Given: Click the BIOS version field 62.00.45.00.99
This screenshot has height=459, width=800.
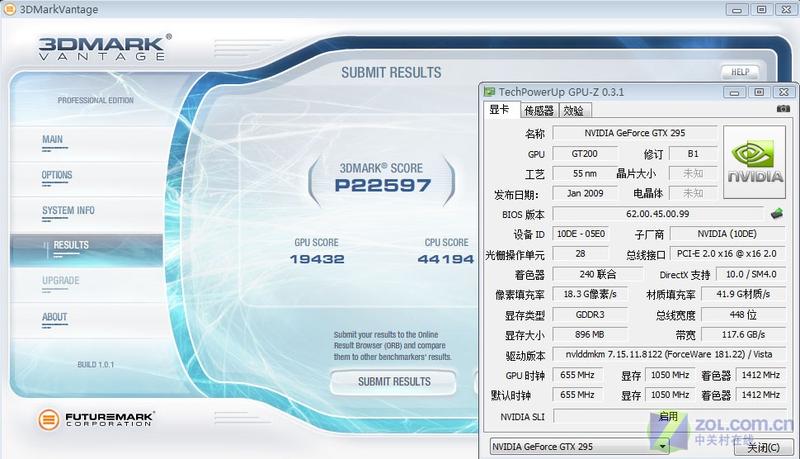Looking at the screenshot, I should pyautogui.click(x=658, y=214).
